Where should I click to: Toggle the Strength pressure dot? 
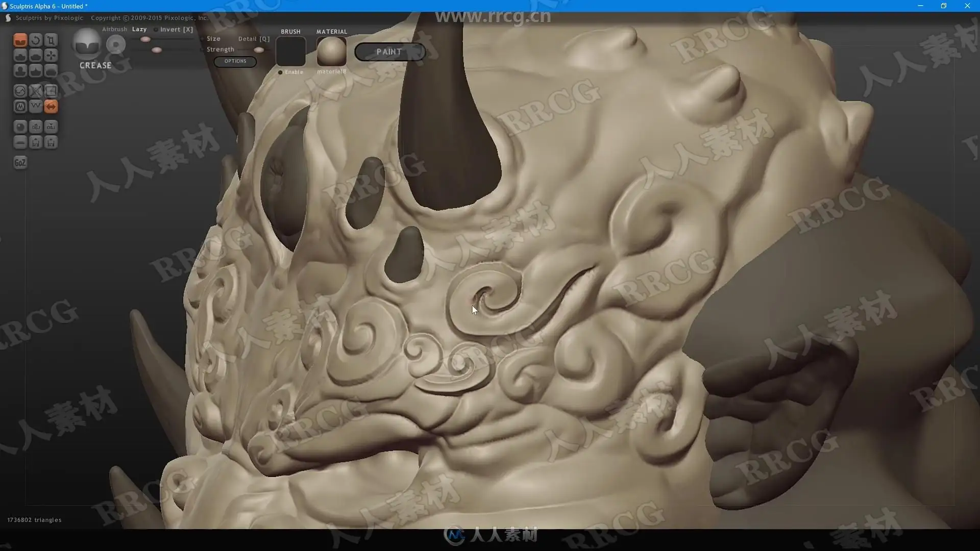202,49
